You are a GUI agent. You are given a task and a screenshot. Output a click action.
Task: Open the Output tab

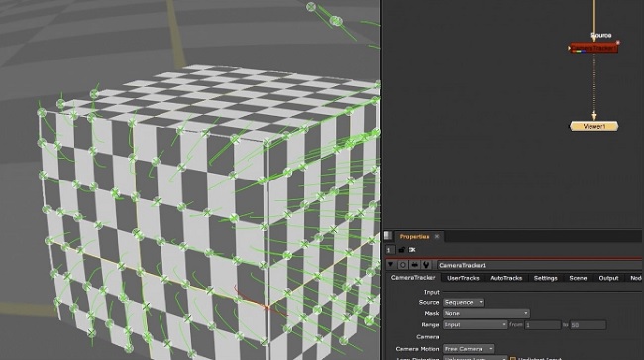(x=608, y=278)
